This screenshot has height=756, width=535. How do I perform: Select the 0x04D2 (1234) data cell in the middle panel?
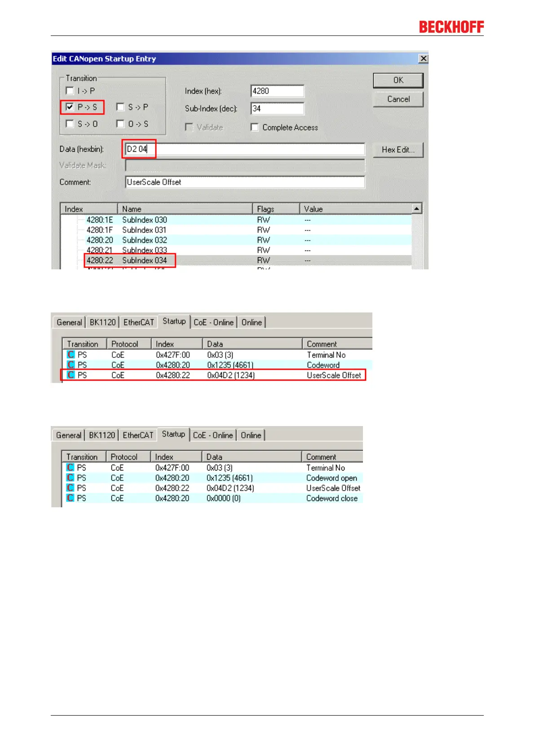click(231, 375)
